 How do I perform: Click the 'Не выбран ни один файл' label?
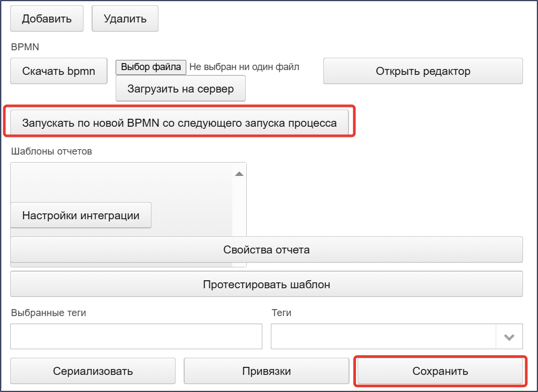tap(244, 67)
